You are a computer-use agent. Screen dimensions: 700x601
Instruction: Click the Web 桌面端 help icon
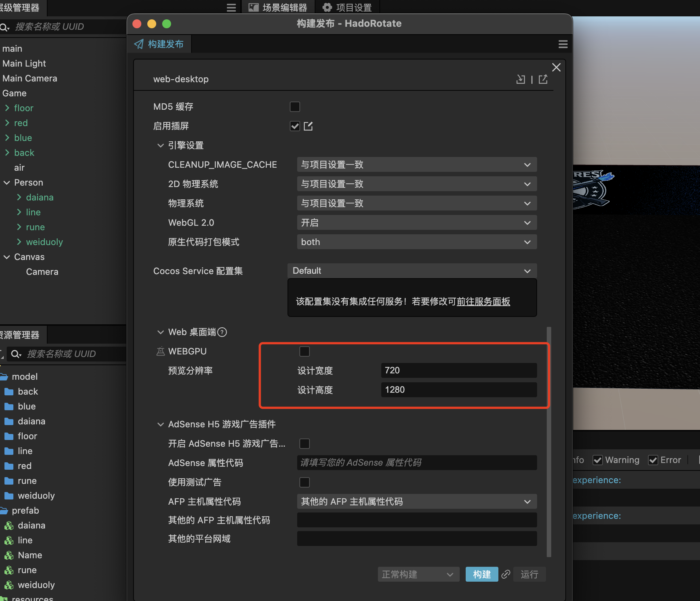point(222,332)
